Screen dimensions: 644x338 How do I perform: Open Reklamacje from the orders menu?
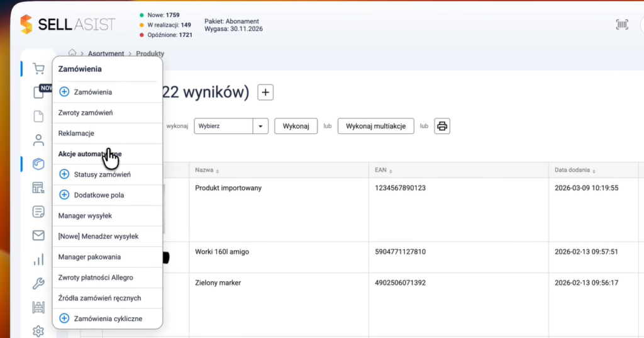(75, 133)
